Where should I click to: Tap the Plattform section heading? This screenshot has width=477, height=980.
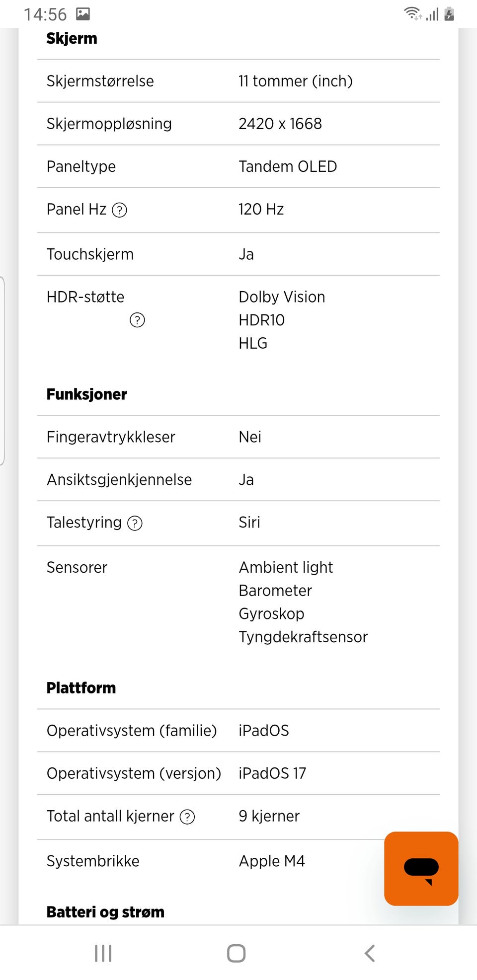[x=81, y=688]
